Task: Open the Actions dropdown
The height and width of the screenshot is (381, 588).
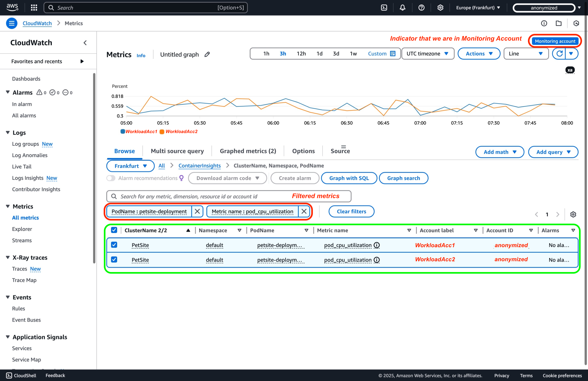Action: tap(479, 54)
